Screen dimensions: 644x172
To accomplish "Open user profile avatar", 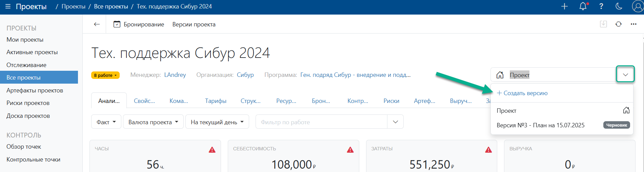I will click(x=638, y=6).
